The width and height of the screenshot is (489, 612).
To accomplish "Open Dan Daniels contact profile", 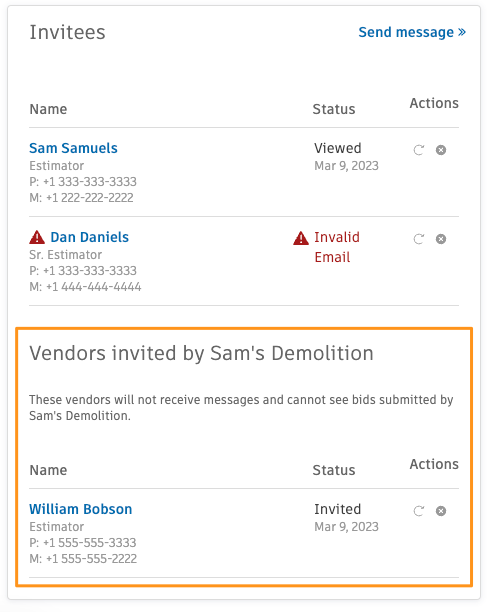I will coord(90,237).
